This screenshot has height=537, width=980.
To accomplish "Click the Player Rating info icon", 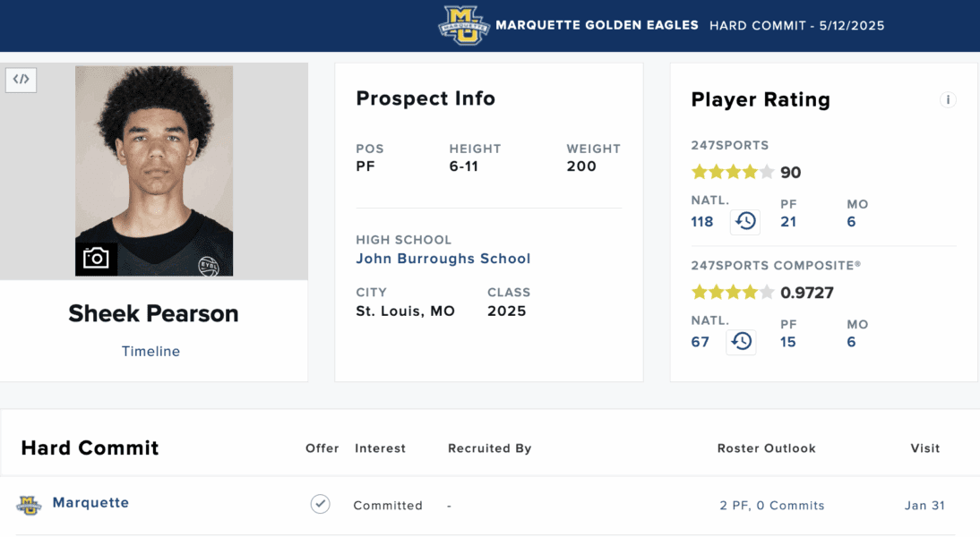I will [948, 100].
